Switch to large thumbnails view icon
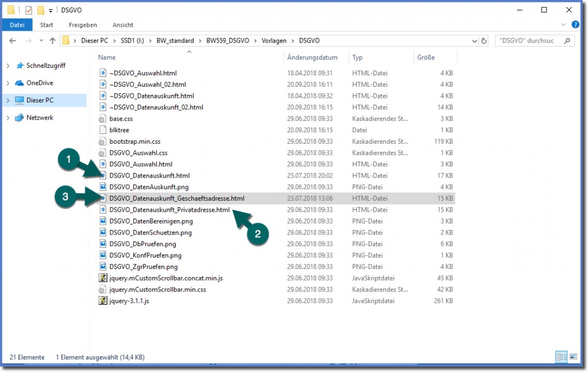This screenshot has width=588, height=372. click(572, 357)
